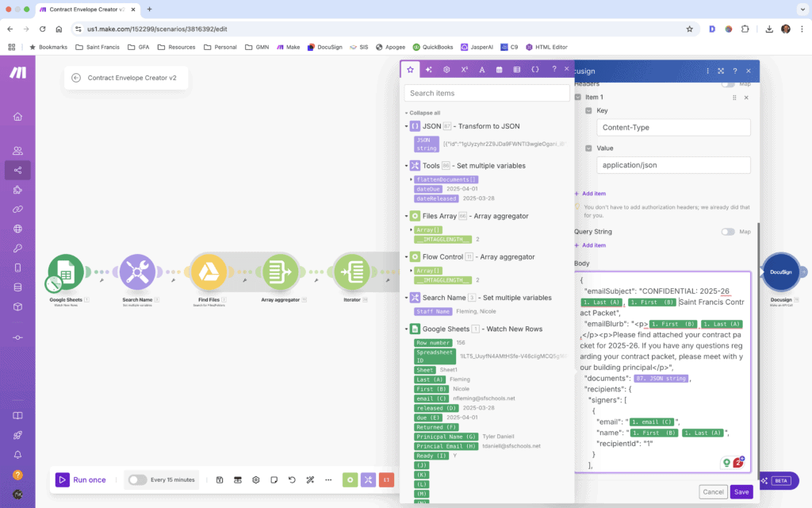Collapse the Tools - Set multiple variables section
The image size is (812, 508).
point(407,165)
